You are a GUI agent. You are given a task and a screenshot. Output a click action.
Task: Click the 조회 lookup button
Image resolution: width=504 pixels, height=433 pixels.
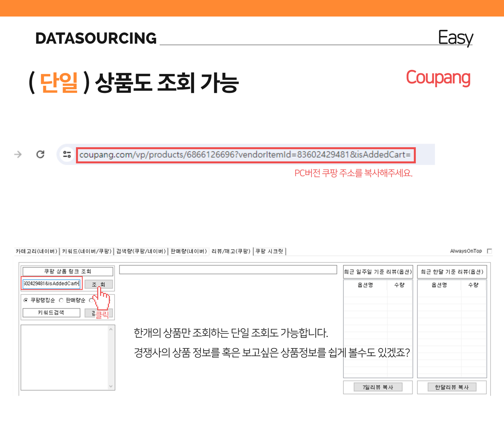pos(98,284)
